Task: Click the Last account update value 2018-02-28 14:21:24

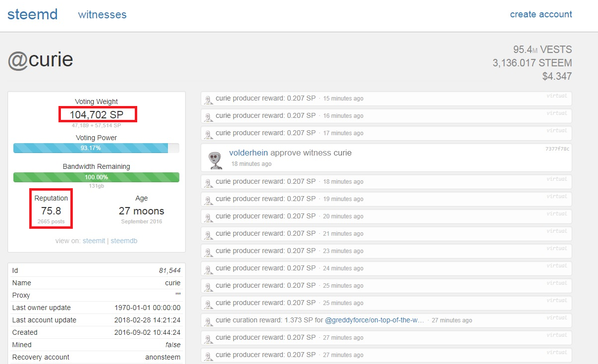Action: click(x=148, y=320)
